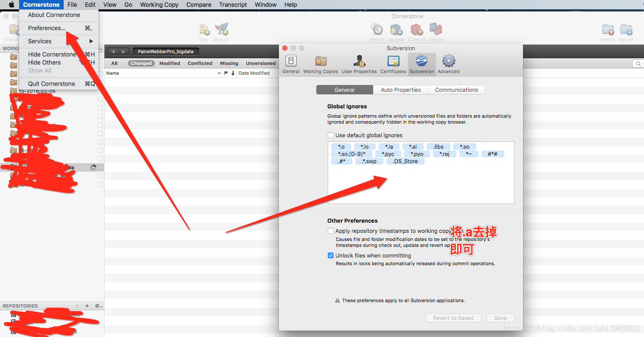Select Hide Others menu item
The height and width of the screenshot is (337, 644).
click(x=59, y=62)
